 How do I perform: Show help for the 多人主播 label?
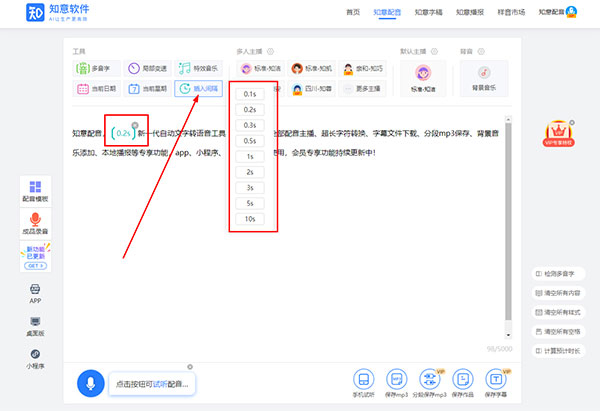(x=271, y=51)
